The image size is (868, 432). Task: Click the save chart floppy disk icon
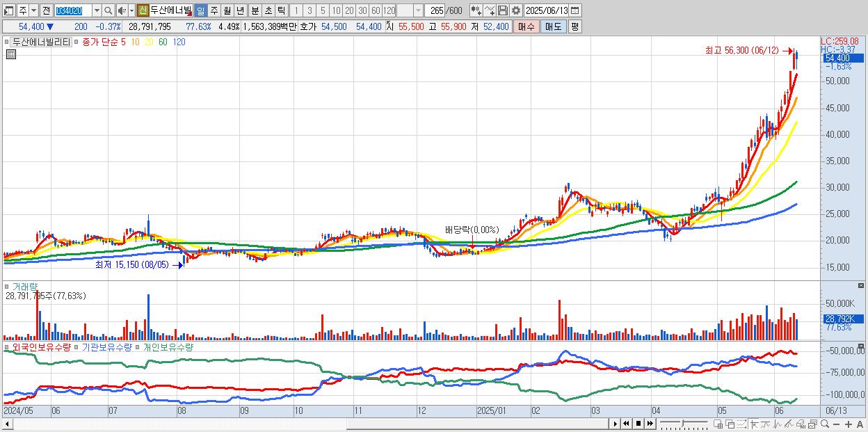point(503,10)
